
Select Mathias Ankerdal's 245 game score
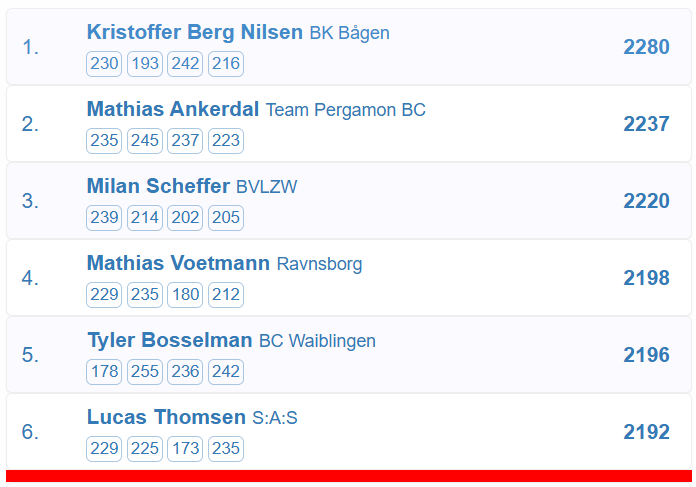145,141
